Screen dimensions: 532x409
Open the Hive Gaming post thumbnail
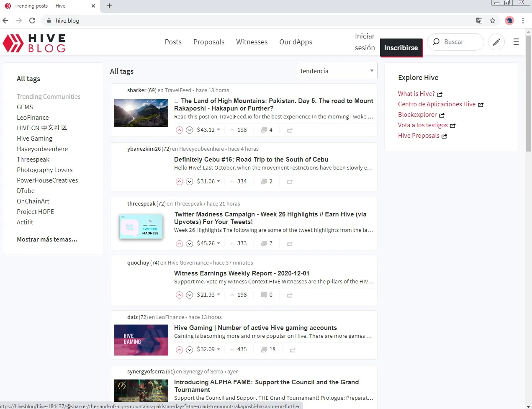coord(141,340)
